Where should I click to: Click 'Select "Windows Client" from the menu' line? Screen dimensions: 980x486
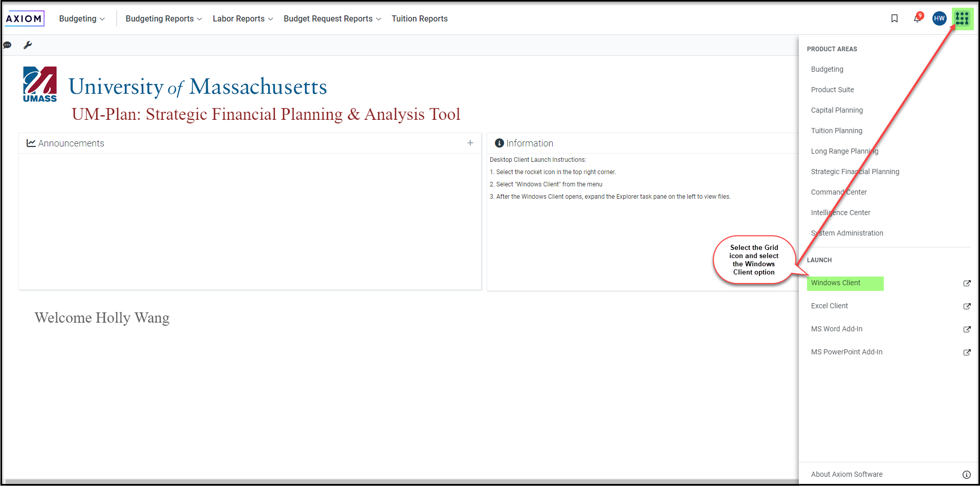coord(546,184)
